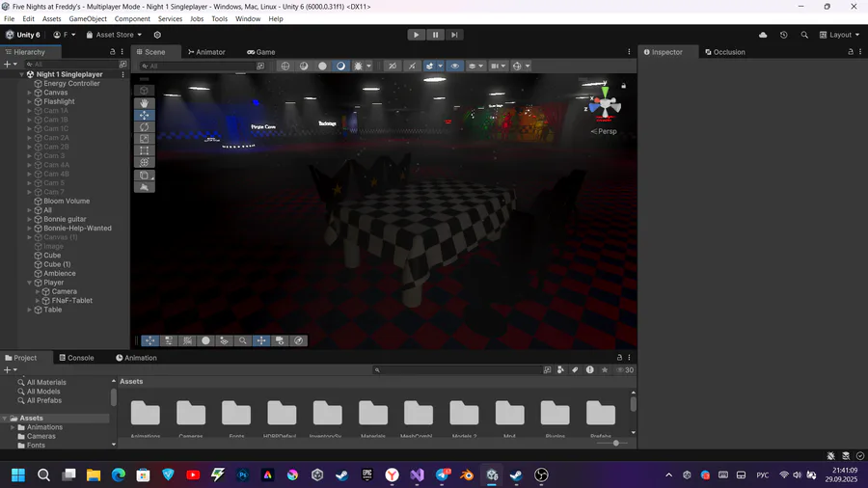868x488 pixels.
Task: Select All Prefabs saved search
Action: pyautogui.click(x=43, y=400)
